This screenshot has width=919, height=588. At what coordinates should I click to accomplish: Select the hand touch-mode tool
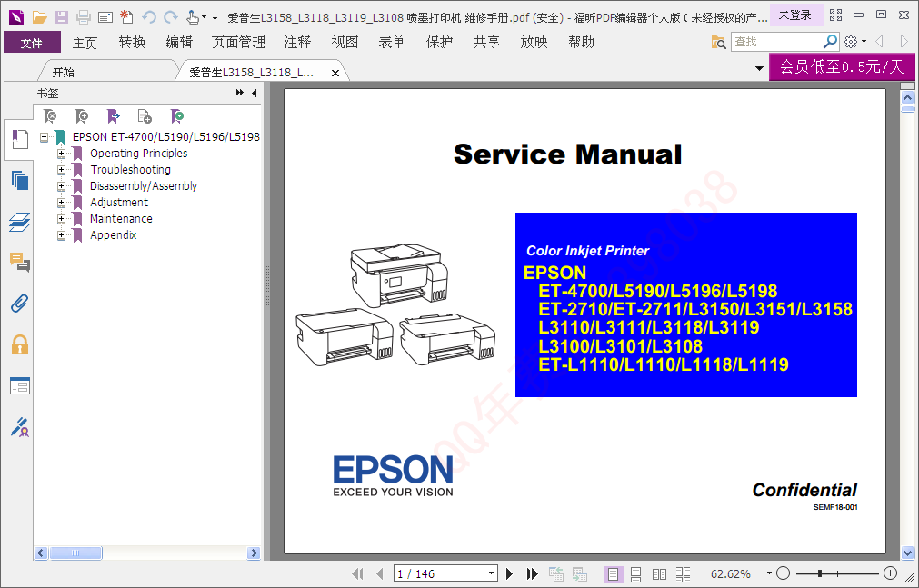[192, 17]
